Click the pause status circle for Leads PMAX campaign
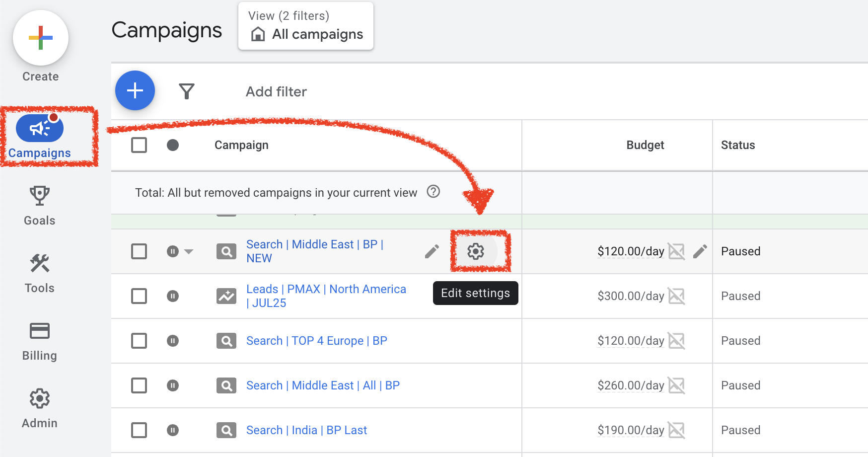The image size is (868, 457). (172, 296)
